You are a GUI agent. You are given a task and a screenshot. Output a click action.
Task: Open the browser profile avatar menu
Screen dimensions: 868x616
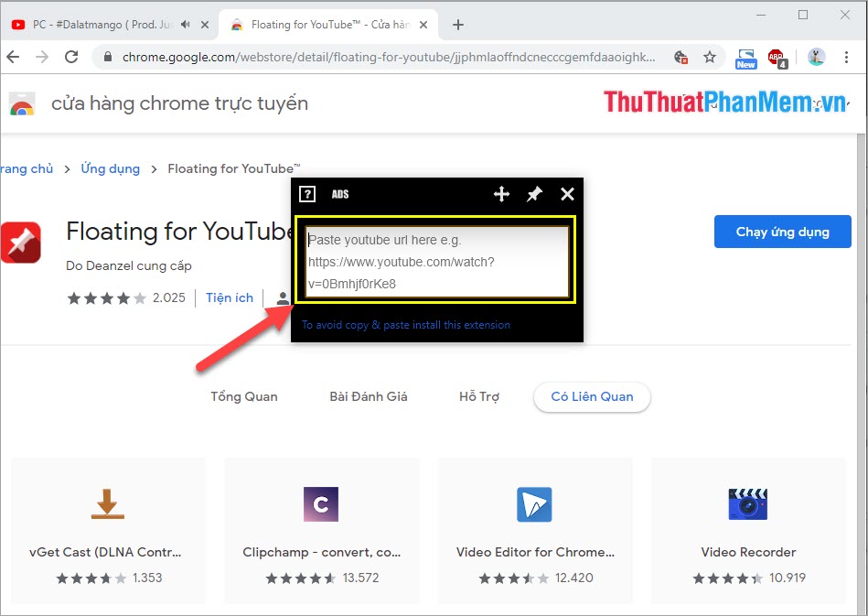pyautogui.click(x=815, y=57)
